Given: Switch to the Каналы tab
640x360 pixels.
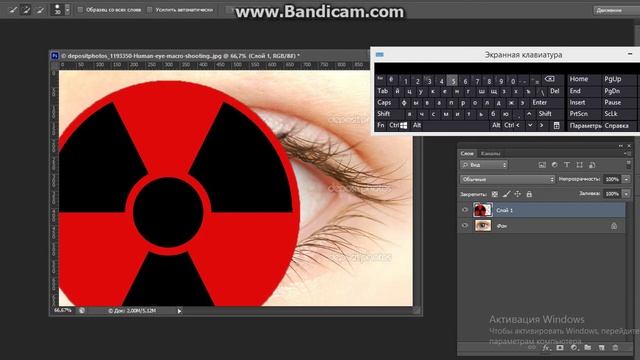Looking at the screenshot, I should tap(490, 153).
